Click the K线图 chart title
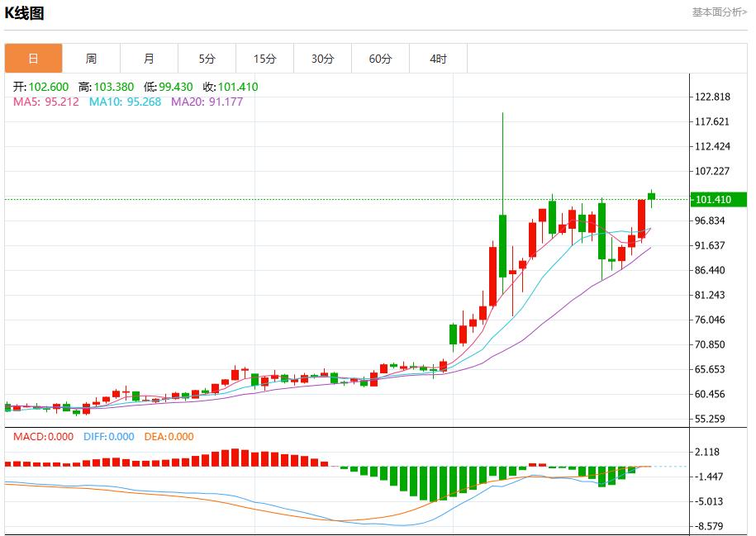This screenshot has width=756, height=536. click(x=25, y=13)
